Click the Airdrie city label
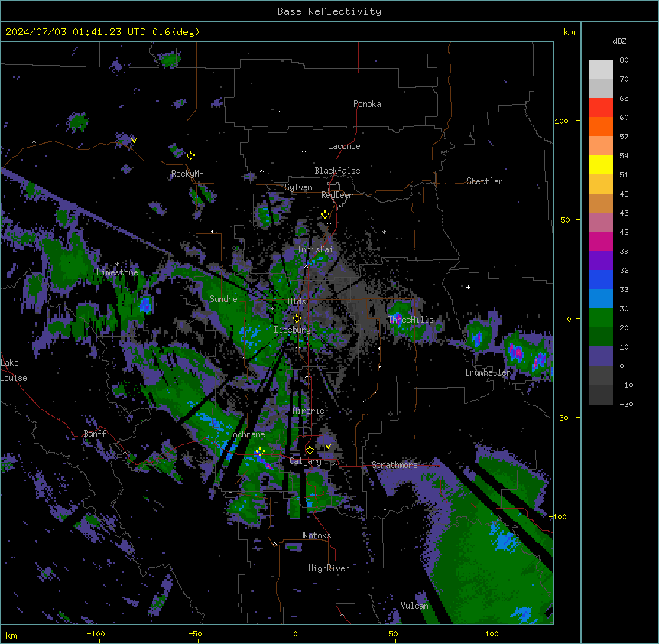This screenshot has width=659, height=644. point(309,411)
